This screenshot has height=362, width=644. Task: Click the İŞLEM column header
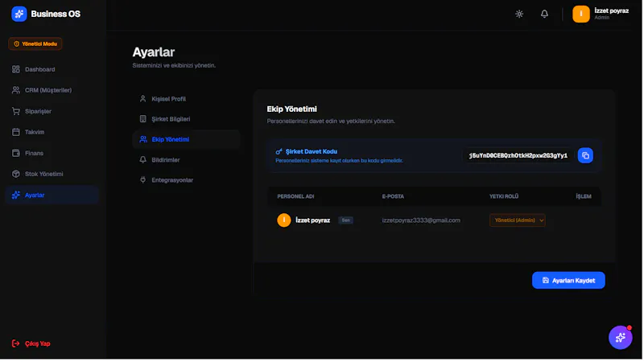pos(584,196)
